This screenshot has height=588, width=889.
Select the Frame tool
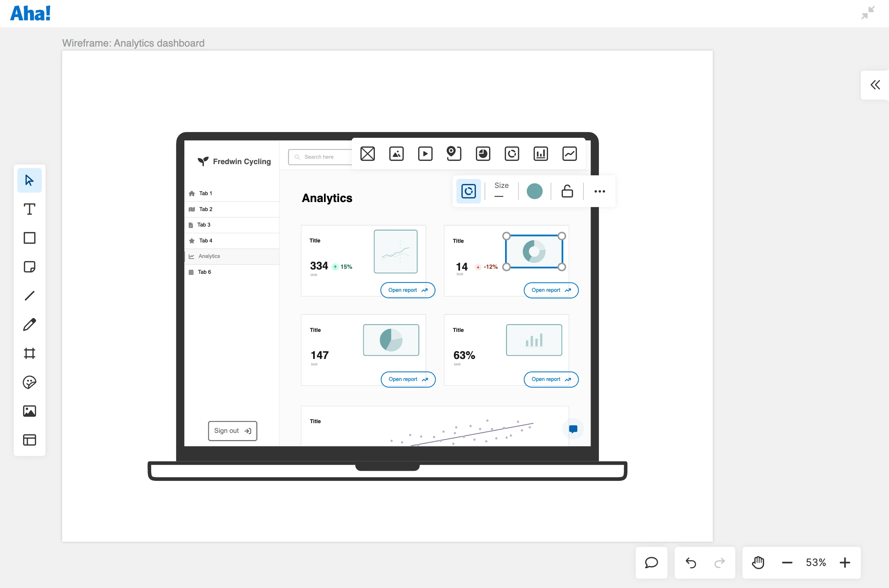[x=29, y=353]
